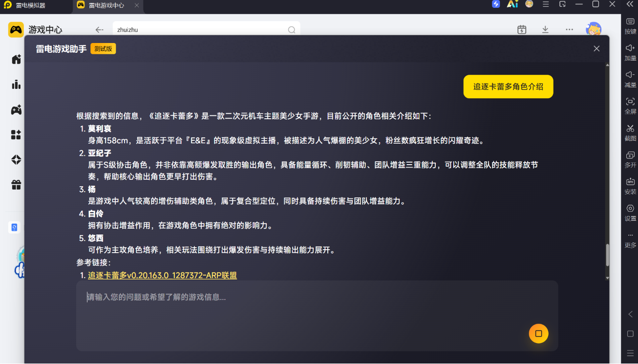Click the chat scrollbar down arrow
Image resolution: width=638 pixels, height=364 pixels.
[607, 278]
